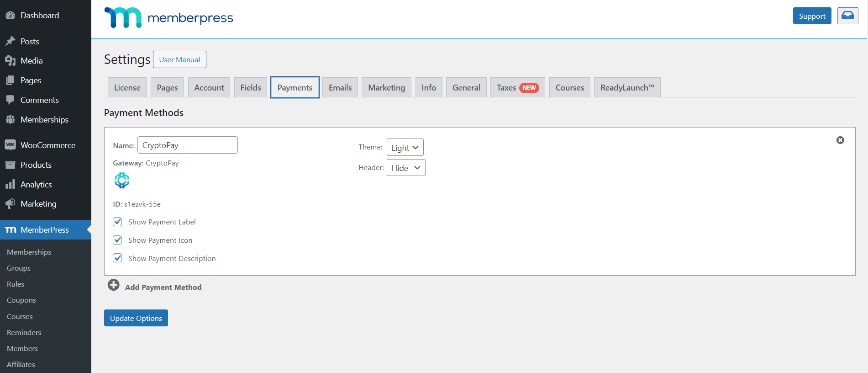The height and width of the screenshot is (373, 868).
Task: Click the Add Payment Method link
Action: coord(163,287)
